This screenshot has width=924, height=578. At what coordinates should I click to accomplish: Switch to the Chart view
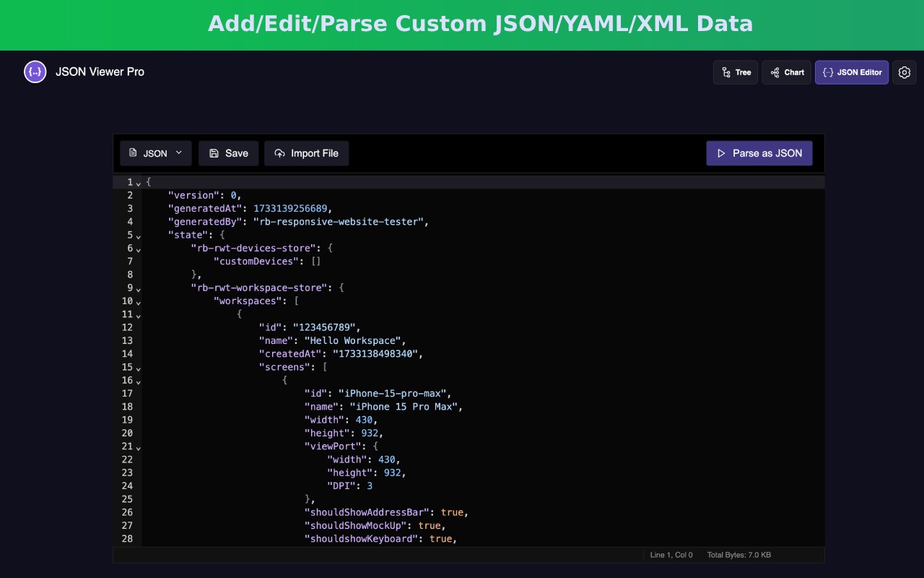click(786, 72)
